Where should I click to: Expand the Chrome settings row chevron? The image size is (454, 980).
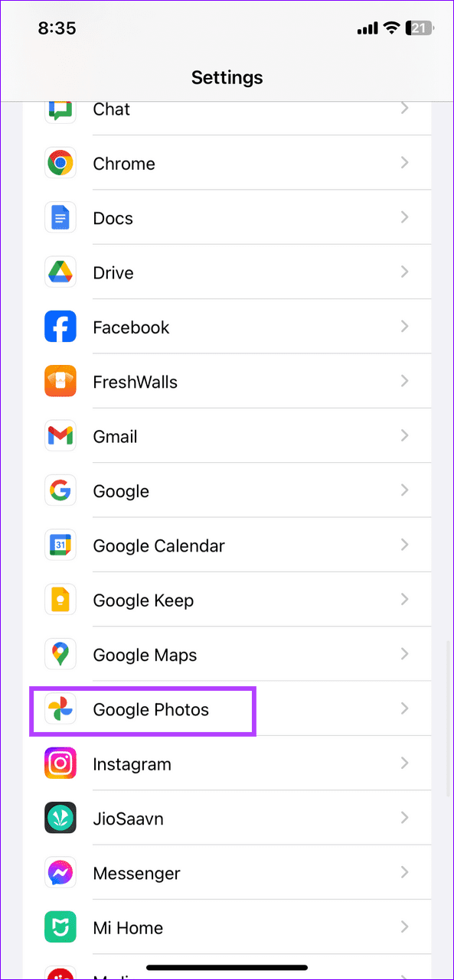[405, 162]
